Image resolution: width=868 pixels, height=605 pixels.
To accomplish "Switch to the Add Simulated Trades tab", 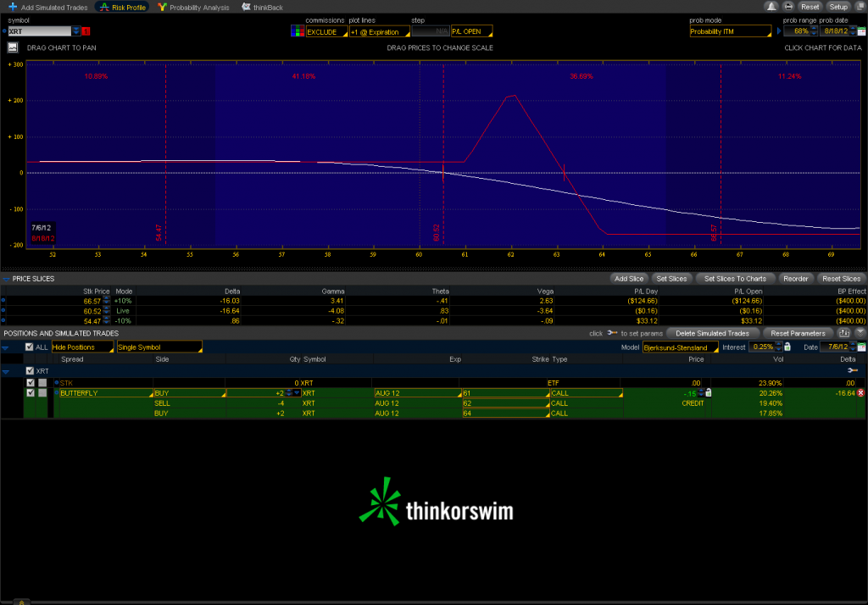I will click(x=47, y=7).
